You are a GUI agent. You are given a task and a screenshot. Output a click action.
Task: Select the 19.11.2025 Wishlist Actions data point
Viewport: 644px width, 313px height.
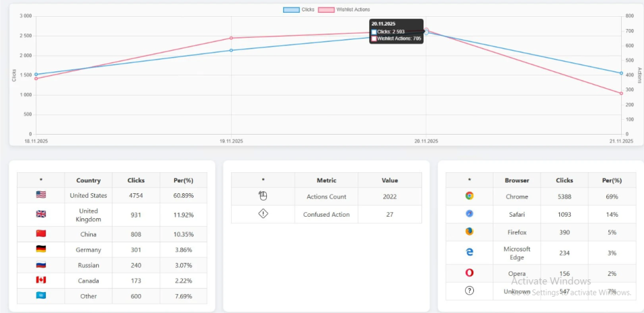pos(231,38)
